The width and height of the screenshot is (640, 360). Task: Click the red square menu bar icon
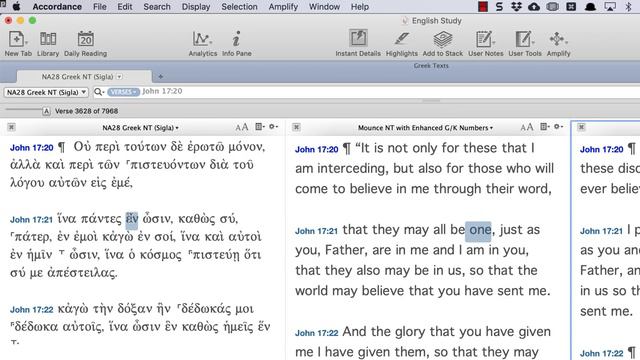tap(483, 7)
